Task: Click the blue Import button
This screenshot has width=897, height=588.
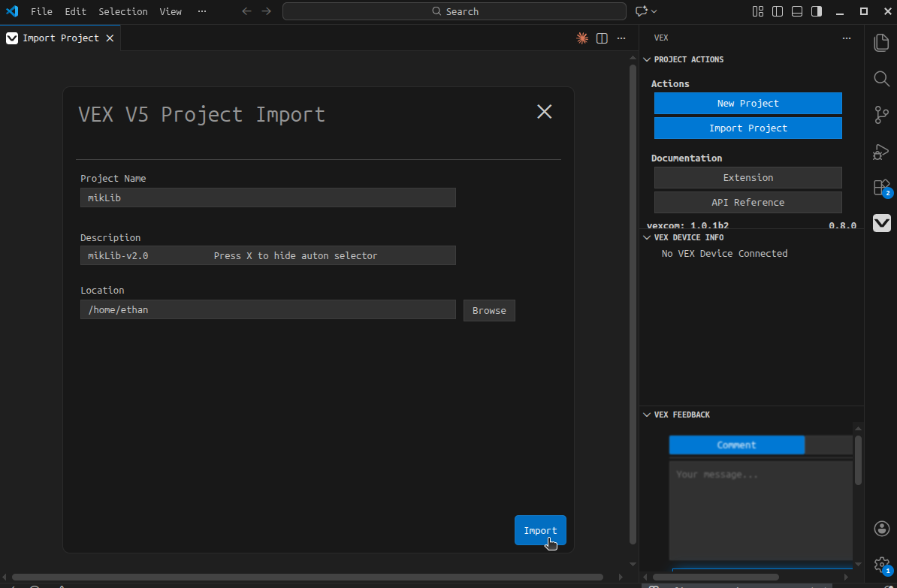Action: coord(540,530)
